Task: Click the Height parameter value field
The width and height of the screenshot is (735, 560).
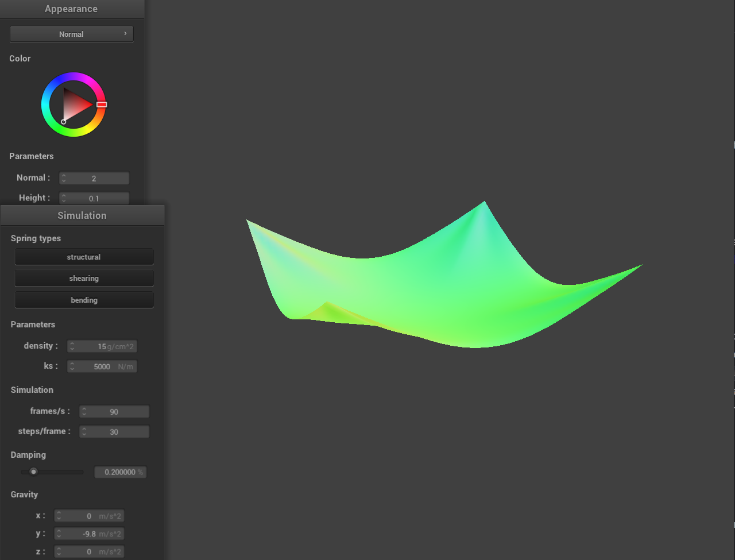Action: (x=94, y=198)
